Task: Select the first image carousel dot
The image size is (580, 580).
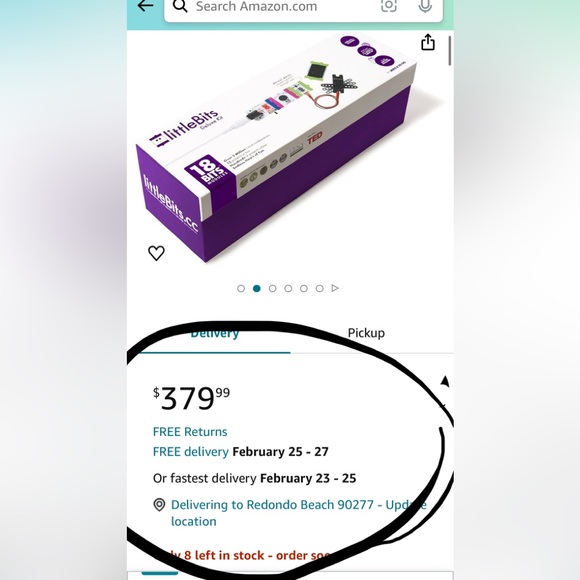Action: [241, 289]
